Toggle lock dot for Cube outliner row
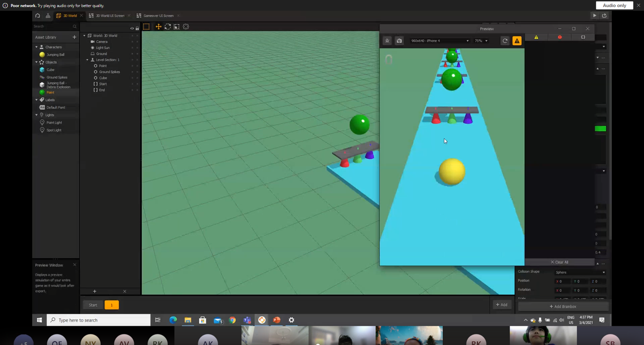 pos(137,78)
